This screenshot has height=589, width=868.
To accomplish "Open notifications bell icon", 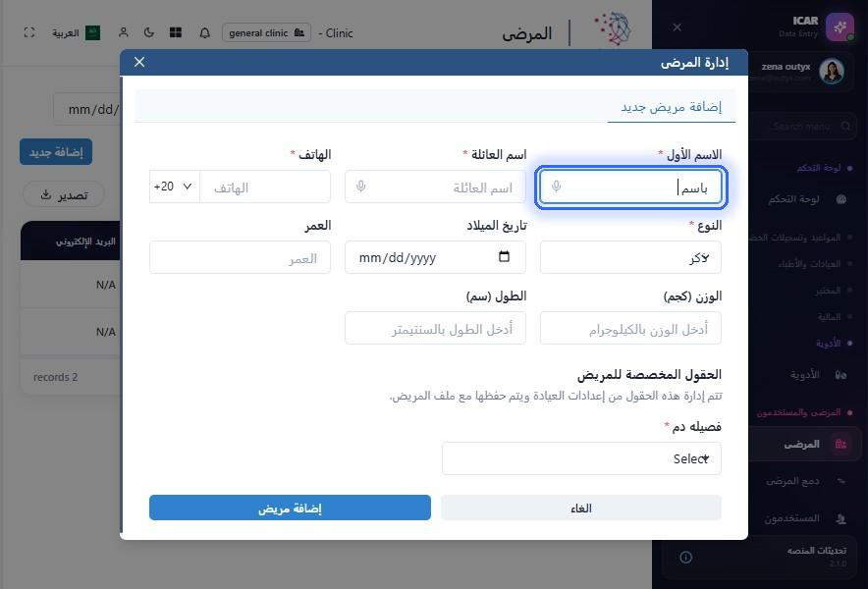I will pyautogui.click(x=205, y=33).
